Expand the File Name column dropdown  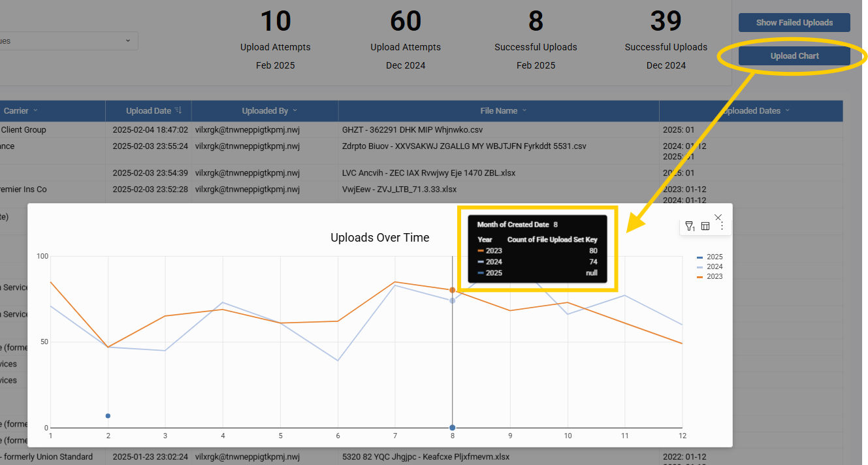(524, 111)
